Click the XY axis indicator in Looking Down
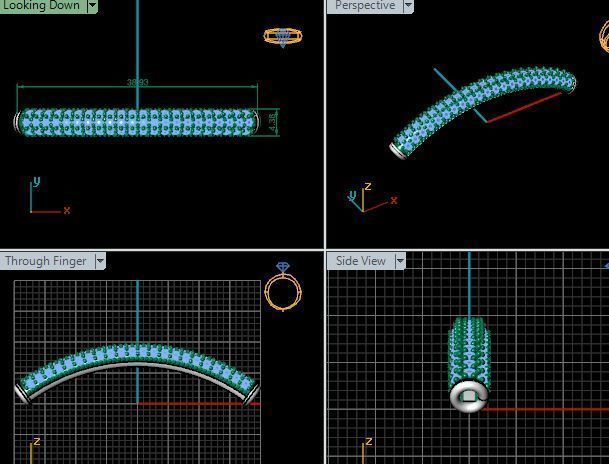Image resolution: width=609 pixels, height=464 pixels. pyautogui.click(x=50, y=196)
